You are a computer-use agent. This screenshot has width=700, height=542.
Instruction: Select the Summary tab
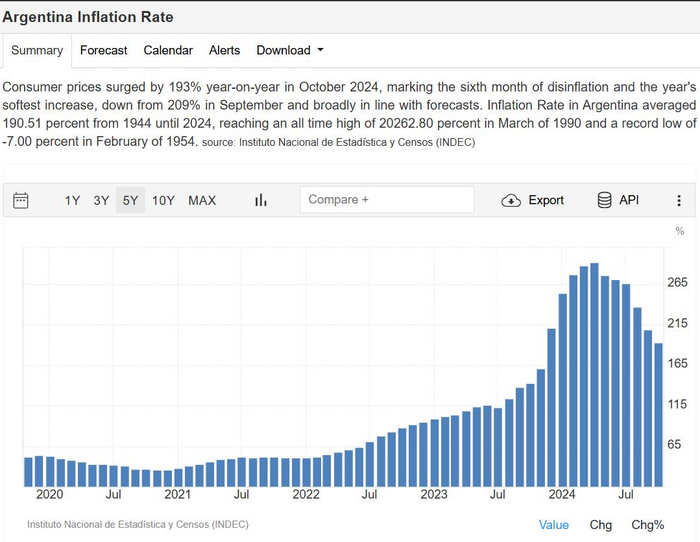[x=37, y=50]
